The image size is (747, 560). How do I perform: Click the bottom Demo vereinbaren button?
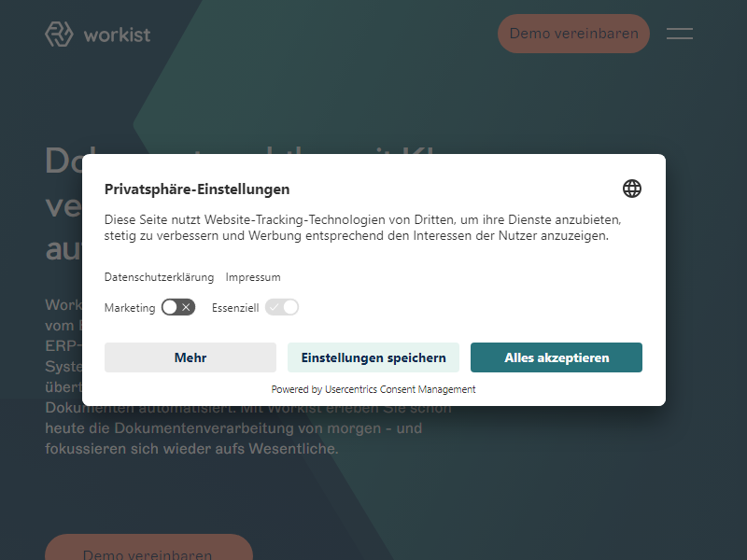148,548
